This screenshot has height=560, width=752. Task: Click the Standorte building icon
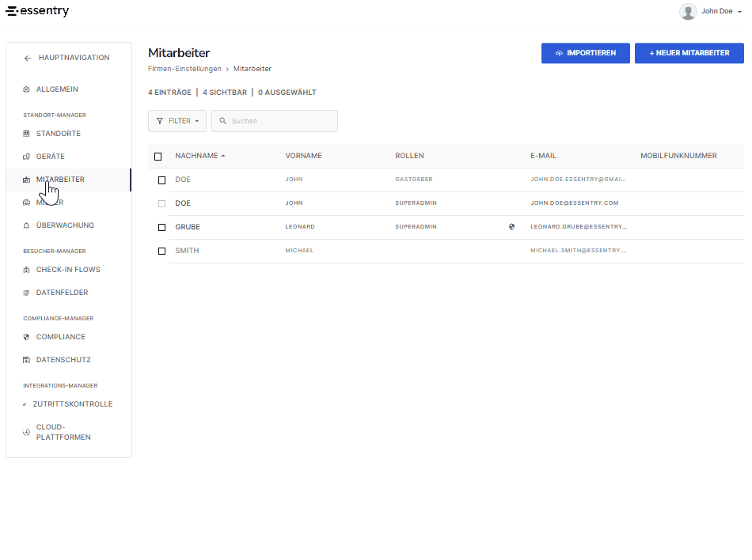26,134
